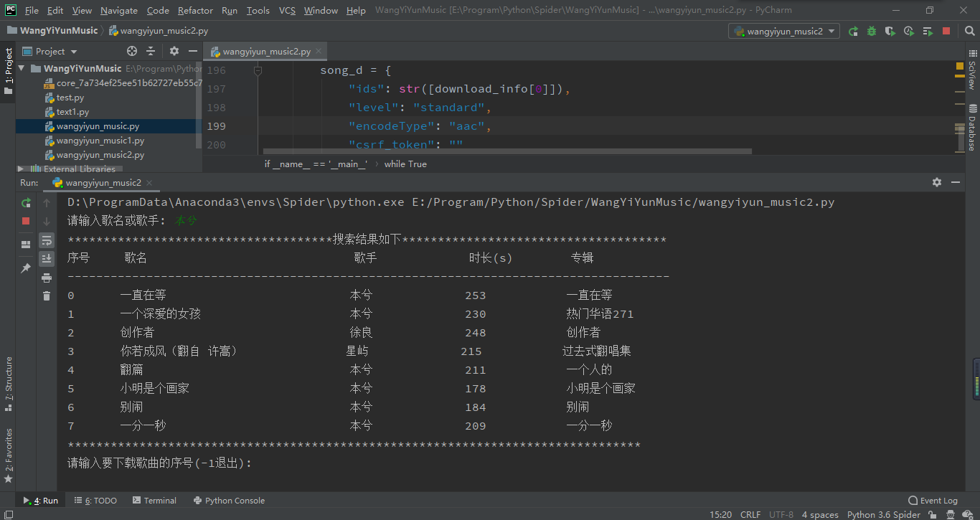Open the Terminal tool window
Screen dimensions: 980x520
click(154, 501)
